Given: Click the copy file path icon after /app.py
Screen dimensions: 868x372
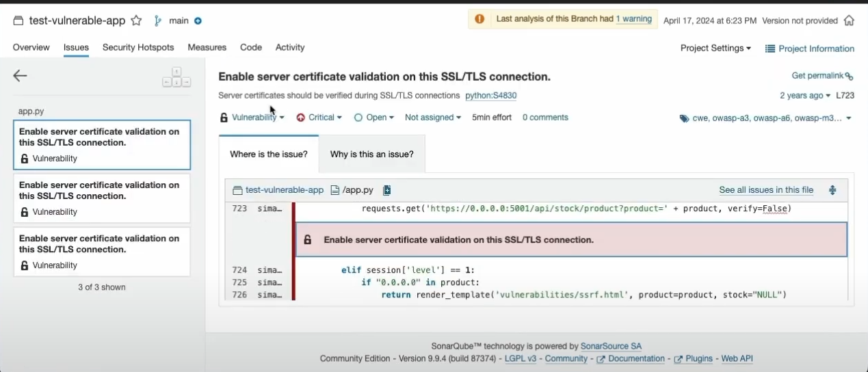Looking at the screenshot, I should point(386,190).
